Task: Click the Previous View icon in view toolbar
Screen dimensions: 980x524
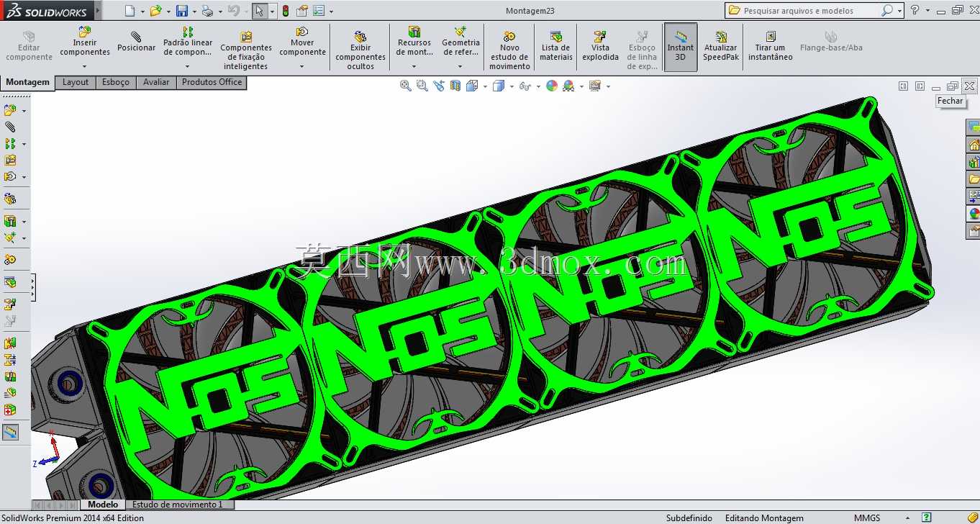Action: (x=439, y=86)
